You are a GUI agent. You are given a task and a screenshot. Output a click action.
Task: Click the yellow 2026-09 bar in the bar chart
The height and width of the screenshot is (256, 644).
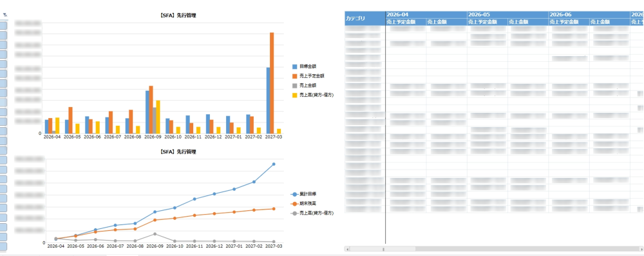point(158,117)
